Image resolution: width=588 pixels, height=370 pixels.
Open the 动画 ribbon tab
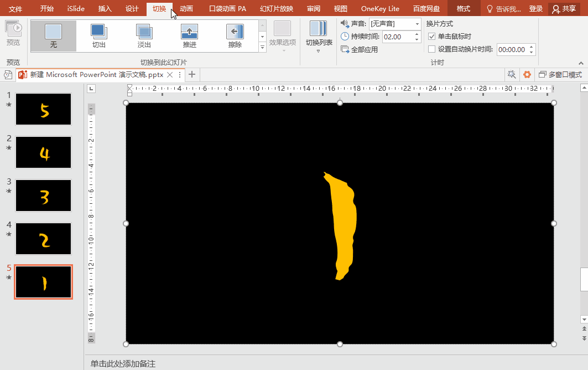coord(186,8)
